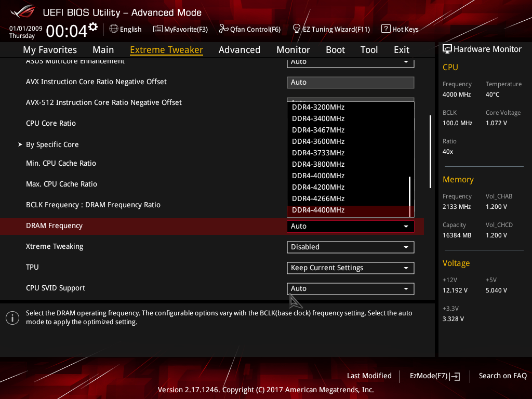Select Max. CPU Cache Ratio label
This screenshot has width=532, height=399.
click(61, 184)
